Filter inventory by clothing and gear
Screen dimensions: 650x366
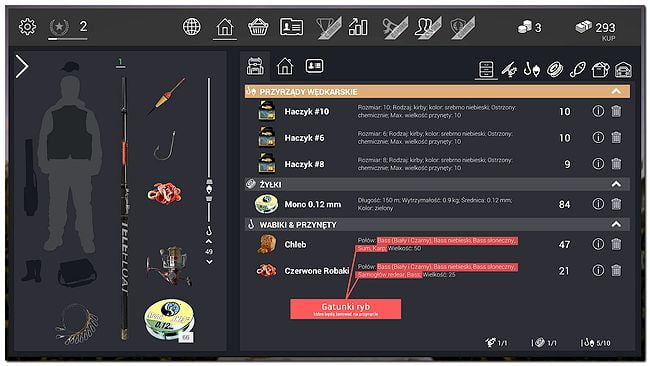(600, 70)
